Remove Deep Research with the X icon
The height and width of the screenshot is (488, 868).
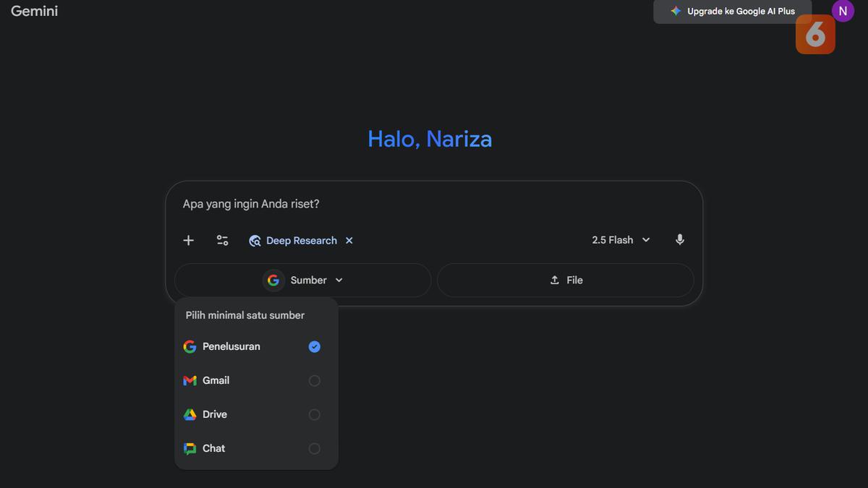(349, 241)
